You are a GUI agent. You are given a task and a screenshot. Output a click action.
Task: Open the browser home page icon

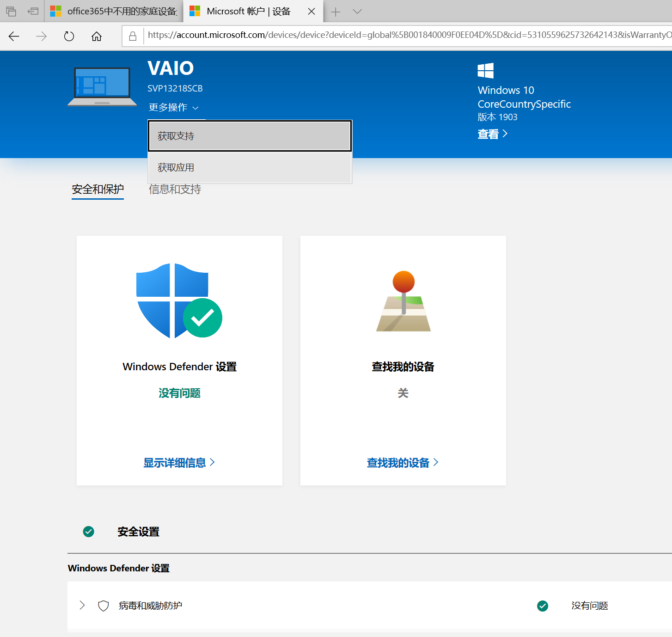97,36
